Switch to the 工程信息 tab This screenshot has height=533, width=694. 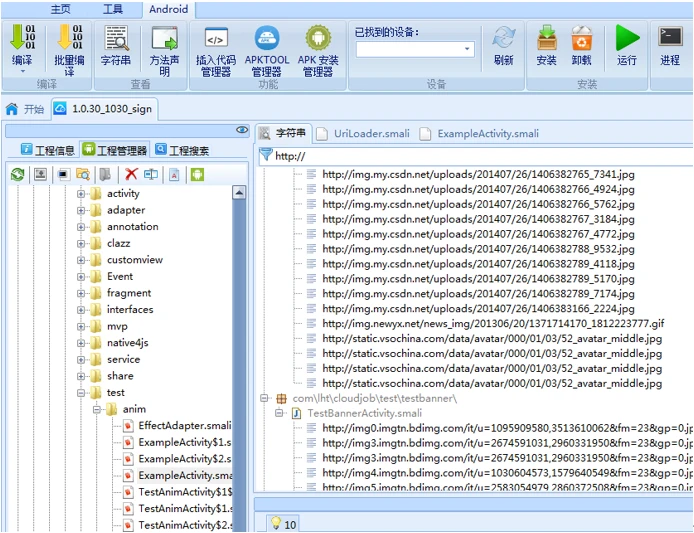(48, 151)
